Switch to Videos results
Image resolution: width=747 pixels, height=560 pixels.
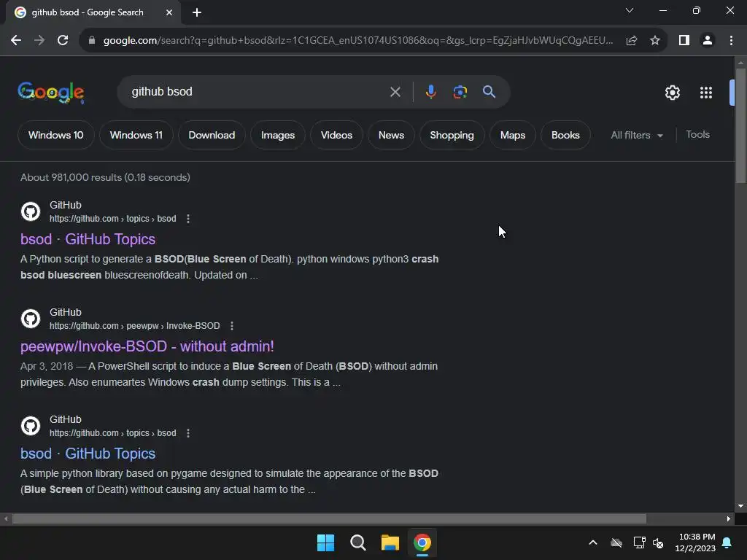336,135
